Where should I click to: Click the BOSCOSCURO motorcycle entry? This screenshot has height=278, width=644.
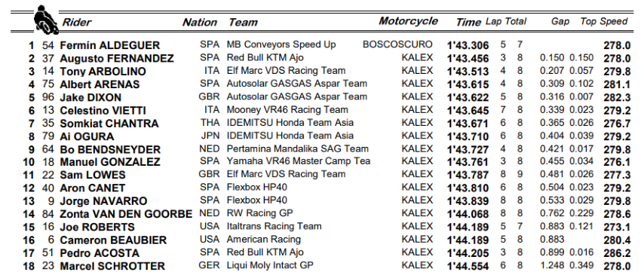pyautogui.click(x=397, y=44)
